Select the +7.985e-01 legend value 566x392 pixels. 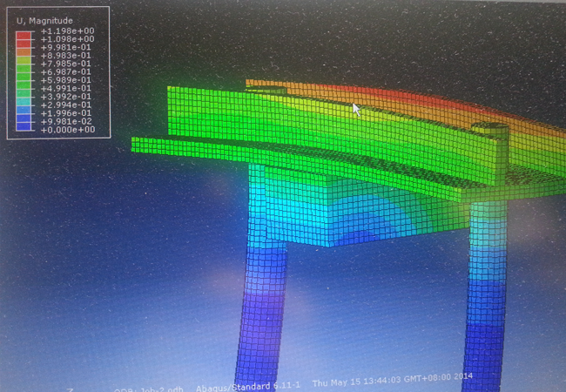(66, 64)
